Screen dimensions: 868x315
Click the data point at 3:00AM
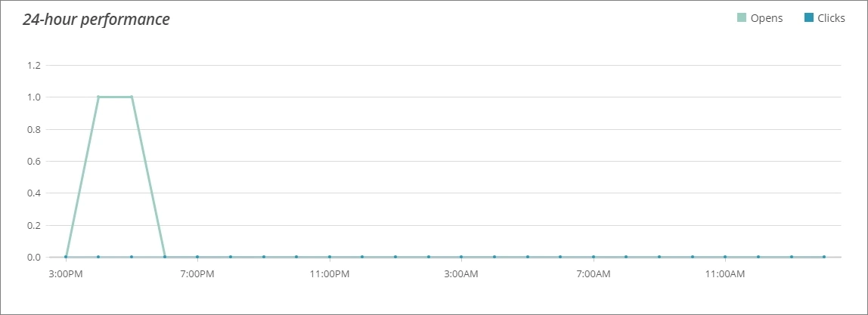point(461,257)
